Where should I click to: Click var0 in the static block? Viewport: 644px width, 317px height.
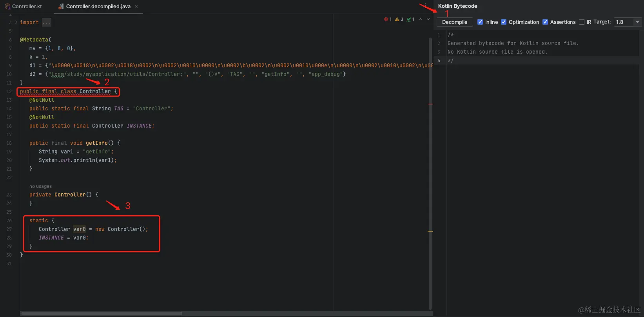(x=80, y=229)
